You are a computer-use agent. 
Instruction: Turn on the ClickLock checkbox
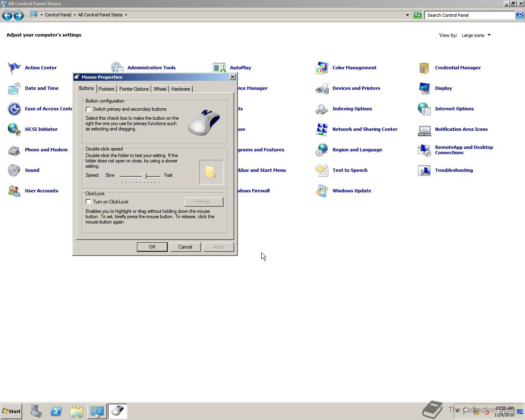pos(88,202)
